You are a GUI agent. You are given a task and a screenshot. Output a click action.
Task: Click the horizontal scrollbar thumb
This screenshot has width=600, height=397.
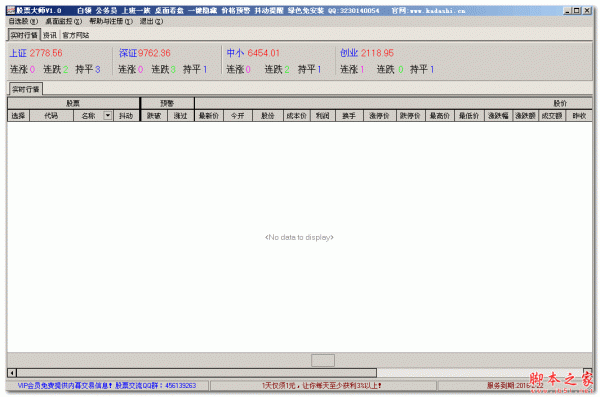[197, 372]
